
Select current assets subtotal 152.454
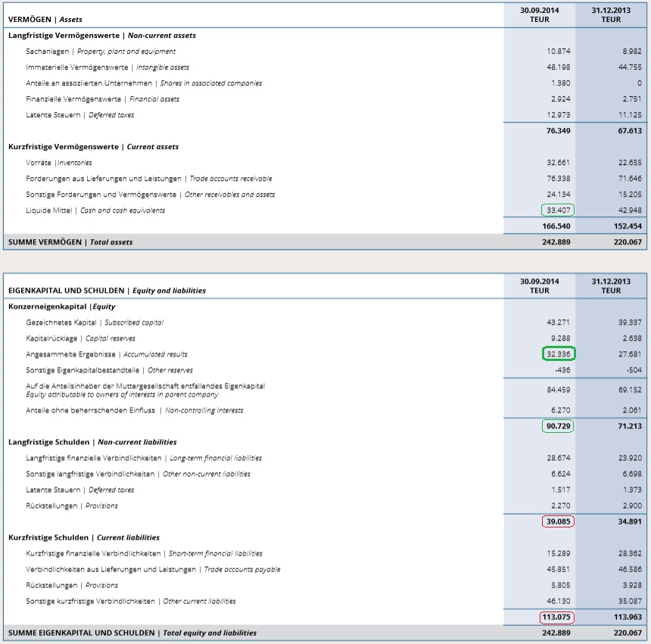point(628,226)
